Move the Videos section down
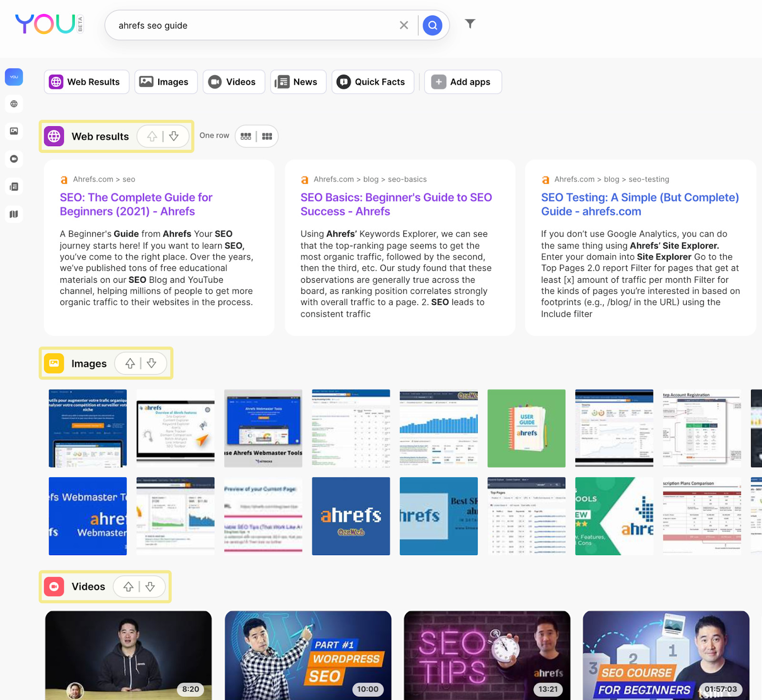This screenshot has height=700, width=762. 150,587
